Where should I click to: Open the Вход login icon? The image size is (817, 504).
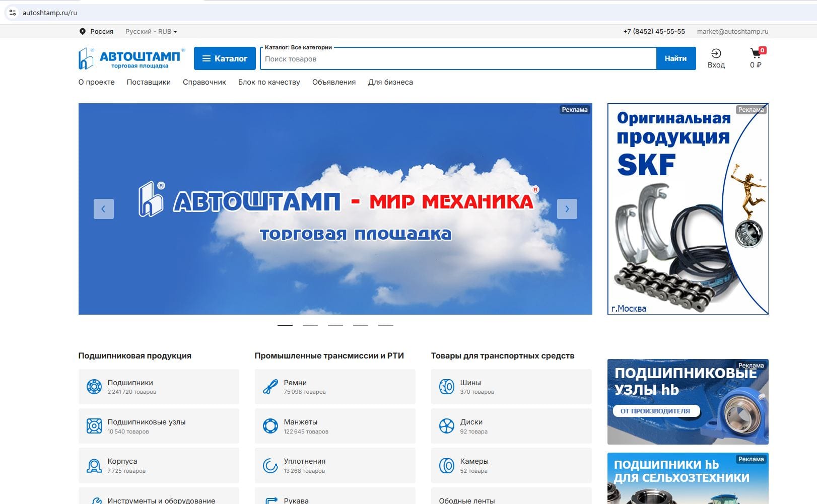click(716, 53)
